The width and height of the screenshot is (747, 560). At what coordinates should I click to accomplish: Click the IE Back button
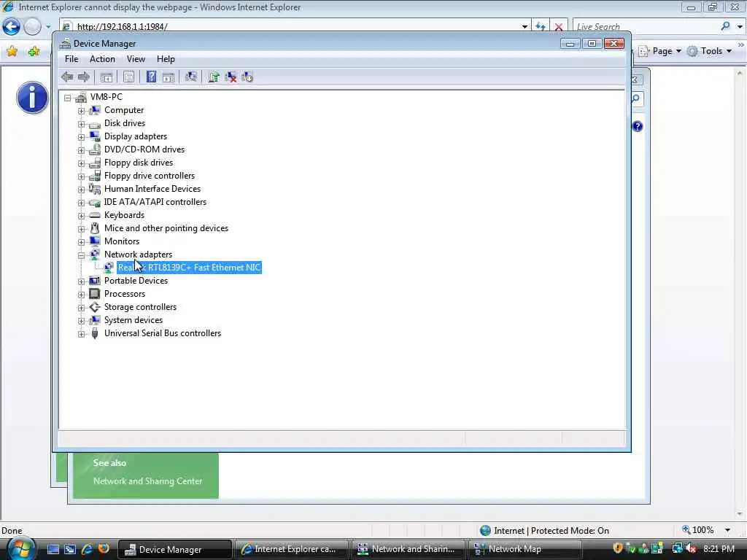tap(12, 27)
